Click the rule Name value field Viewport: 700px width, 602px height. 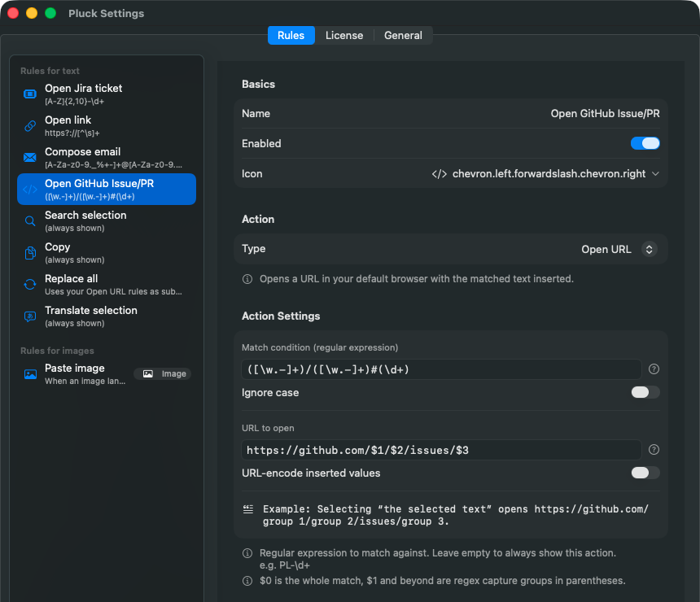pyautogui.click(x=605, y=114)
